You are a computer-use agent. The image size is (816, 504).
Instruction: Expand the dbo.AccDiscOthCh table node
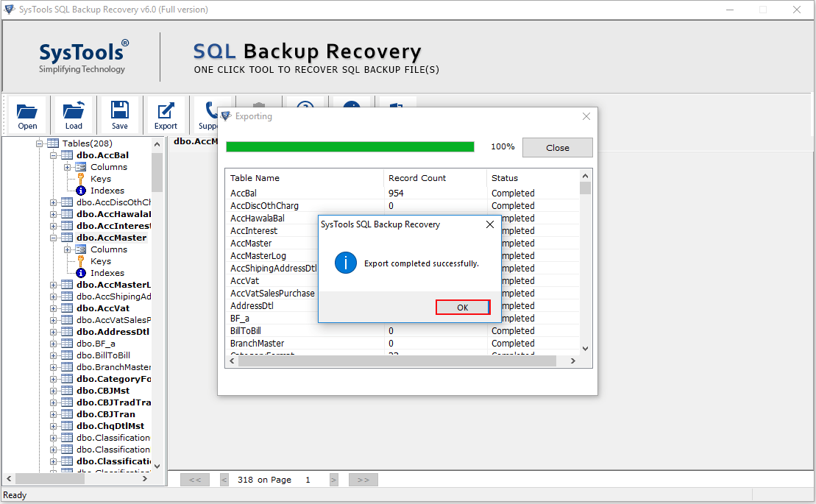point(53,203)
